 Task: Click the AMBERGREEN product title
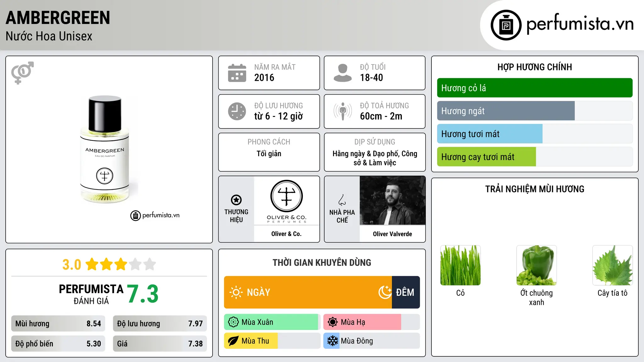tap(58, 18)
